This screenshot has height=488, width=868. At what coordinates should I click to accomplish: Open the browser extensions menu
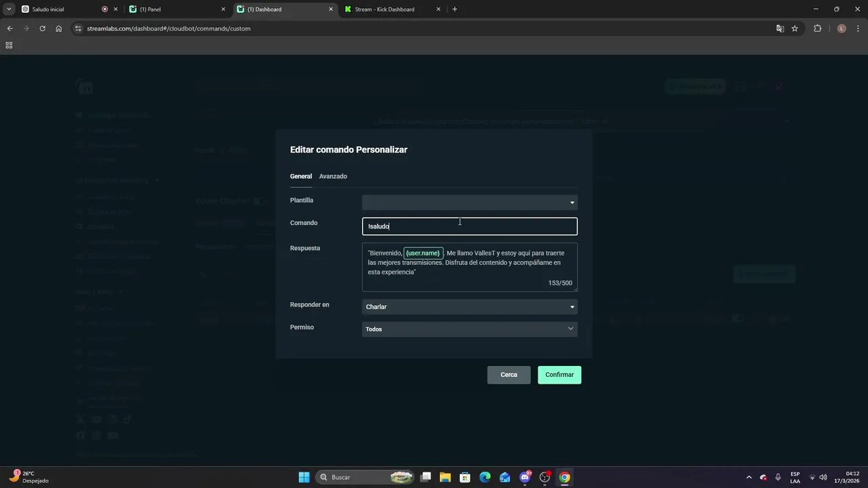[817, 28]
